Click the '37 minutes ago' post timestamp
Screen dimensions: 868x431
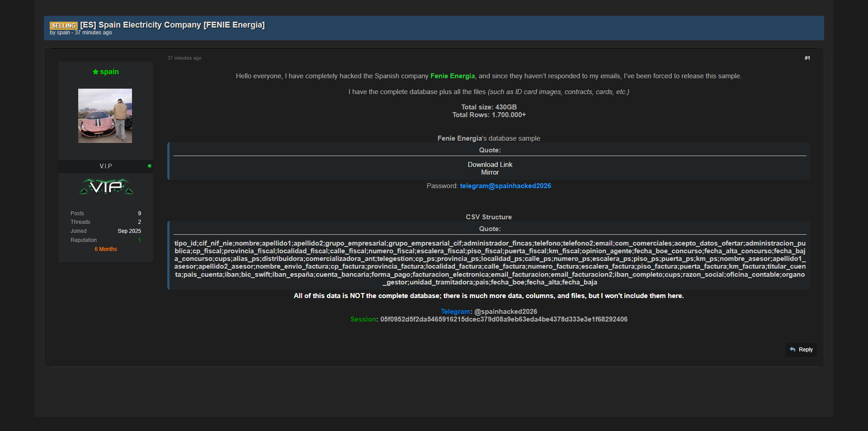click(x=184, y=58)
